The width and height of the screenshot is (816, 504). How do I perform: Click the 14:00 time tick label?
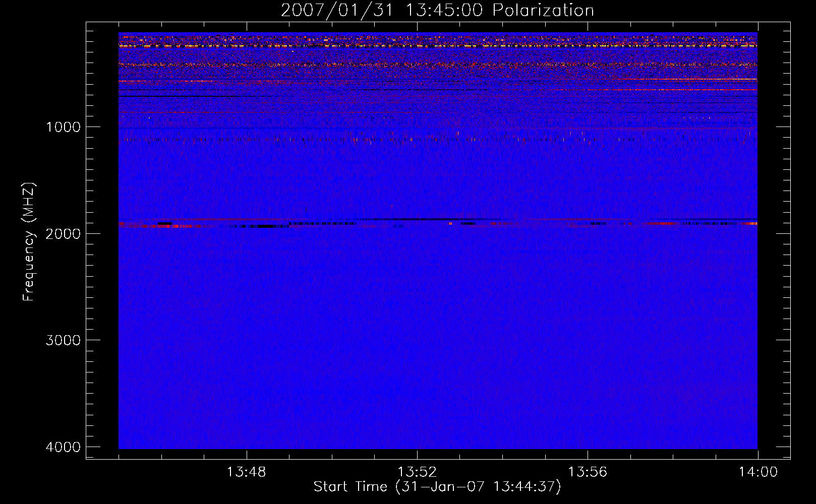click(x=758, y=472)
